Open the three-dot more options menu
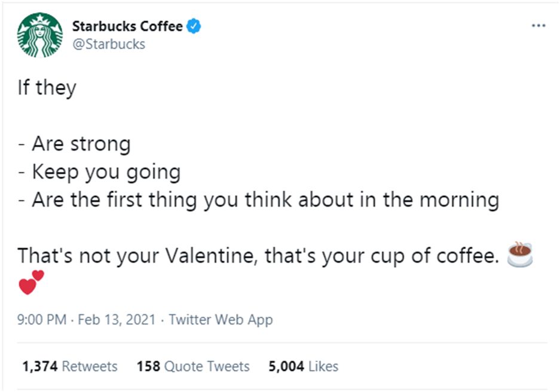Image resolution: width=560 pixels, height=392 pixels. click(x=538, y=26)
